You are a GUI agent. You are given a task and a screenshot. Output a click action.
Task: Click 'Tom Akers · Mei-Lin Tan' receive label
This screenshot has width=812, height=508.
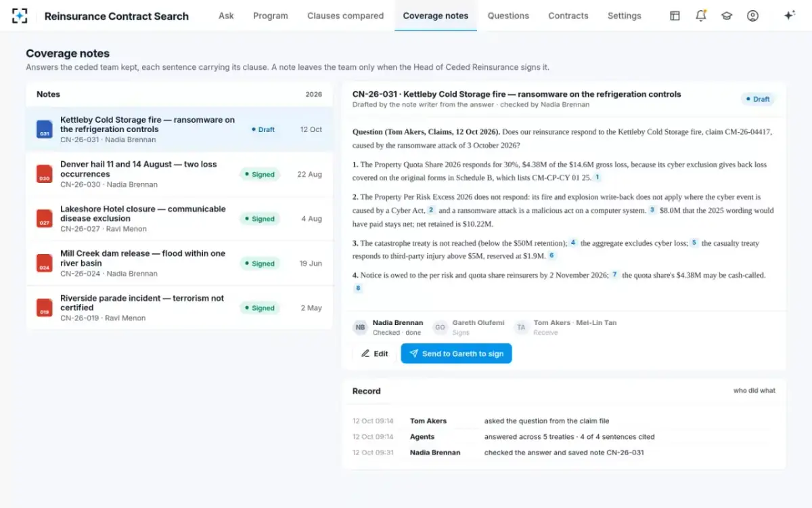tap(575, 327)
